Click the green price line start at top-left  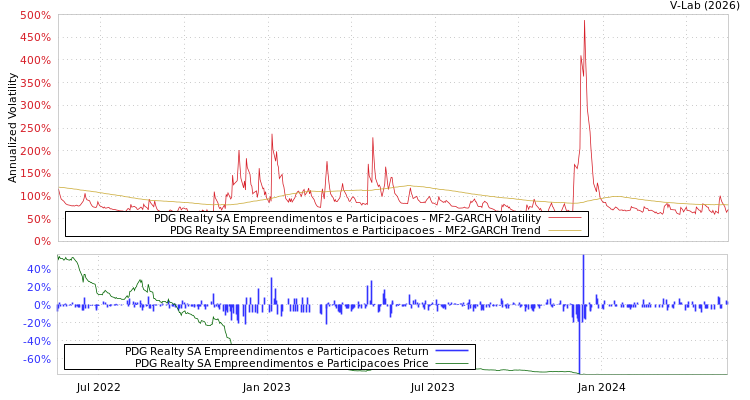point(60,258)
